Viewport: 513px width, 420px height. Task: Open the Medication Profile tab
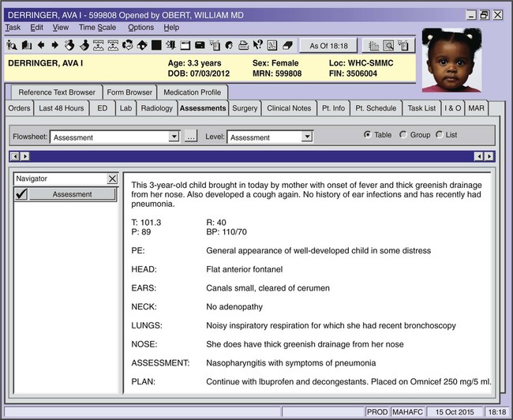[x=192, y=92]
